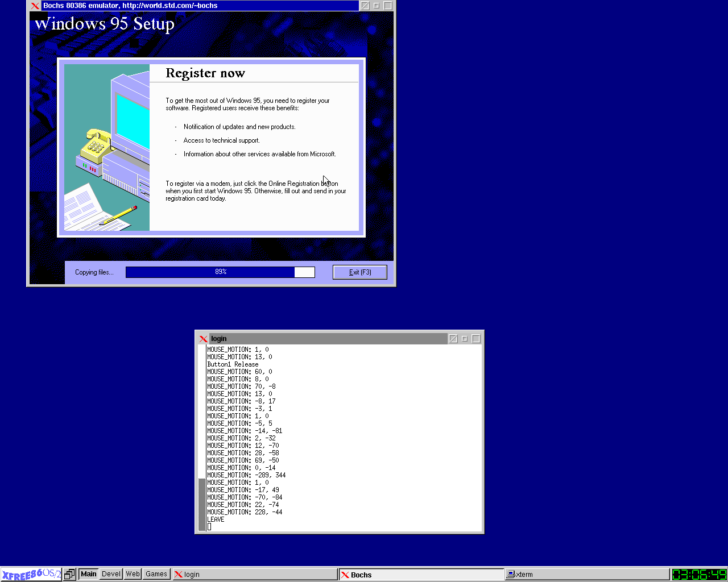Click 'Access to technical support.' line
This screenshot has height=582, width=728.
pyautogui.click(x=221, y=140)
